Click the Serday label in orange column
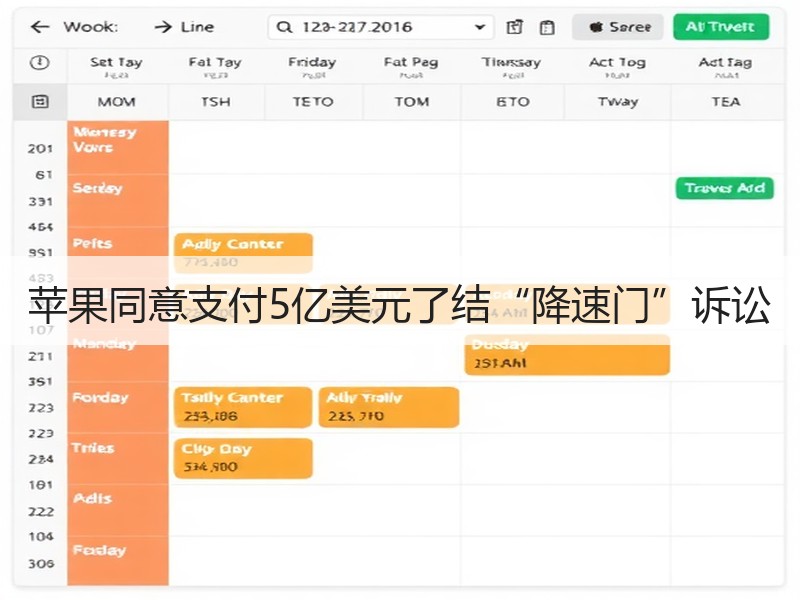800x600 pixels. (97, 188)
